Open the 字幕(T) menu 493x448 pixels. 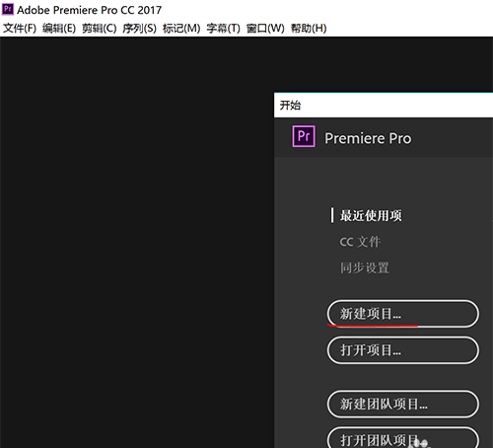pos(224,29)
